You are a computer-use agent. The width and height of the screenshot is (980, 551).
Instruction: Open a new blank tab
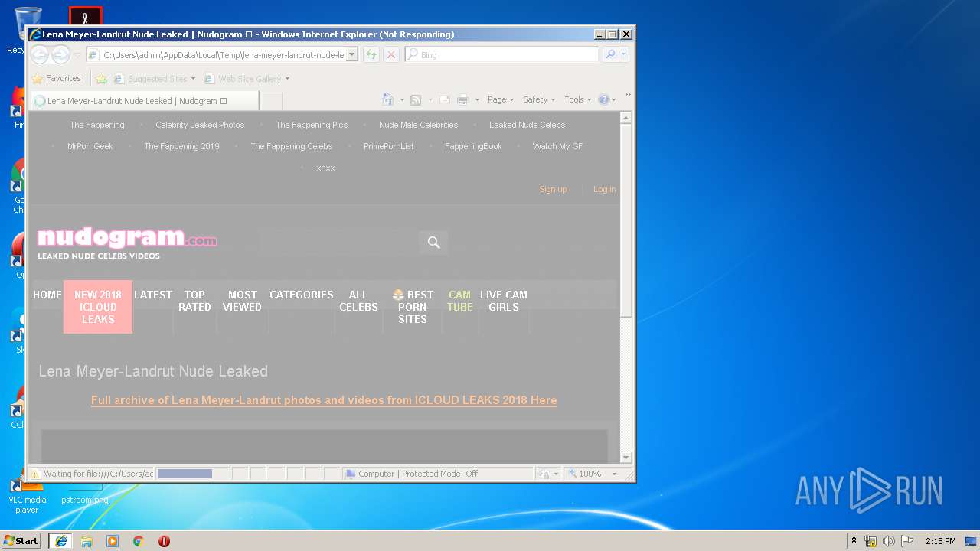[x=272, y=101]
